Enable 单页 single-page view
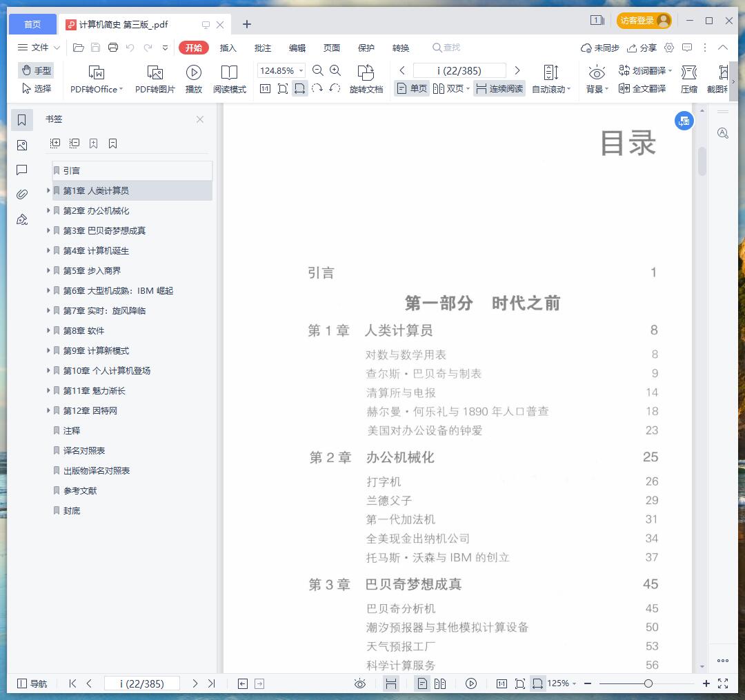 pos(412,88)
